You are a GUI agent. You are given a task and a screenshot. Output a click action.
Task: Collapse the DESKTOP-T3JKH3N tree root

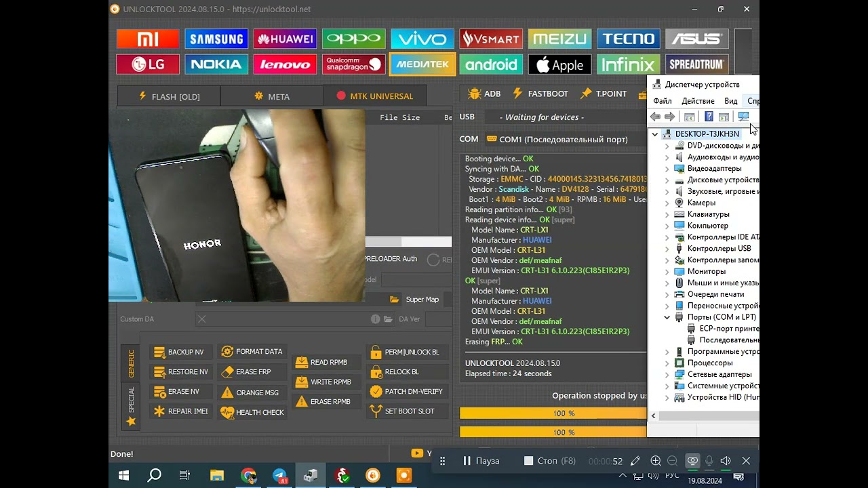point(655,134)
